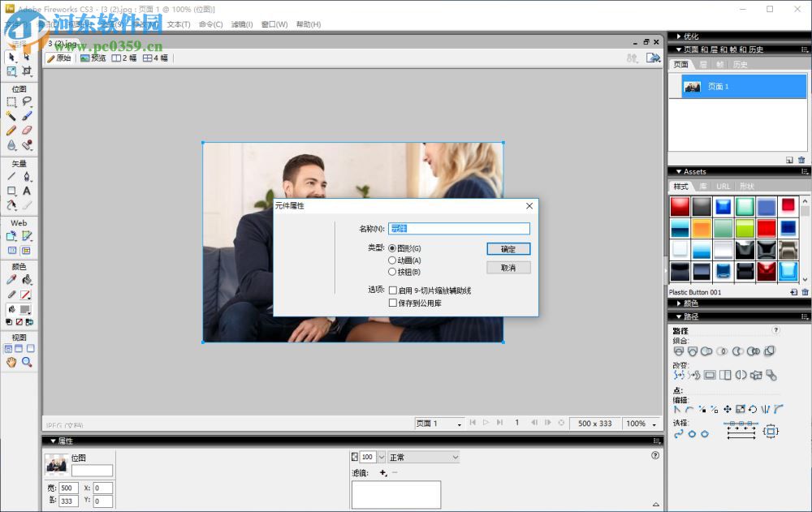The width and height of the screenshot is (812, 512).
Task: Open the page selector dropdown showing 页面 1
Action: coord(459,423)
